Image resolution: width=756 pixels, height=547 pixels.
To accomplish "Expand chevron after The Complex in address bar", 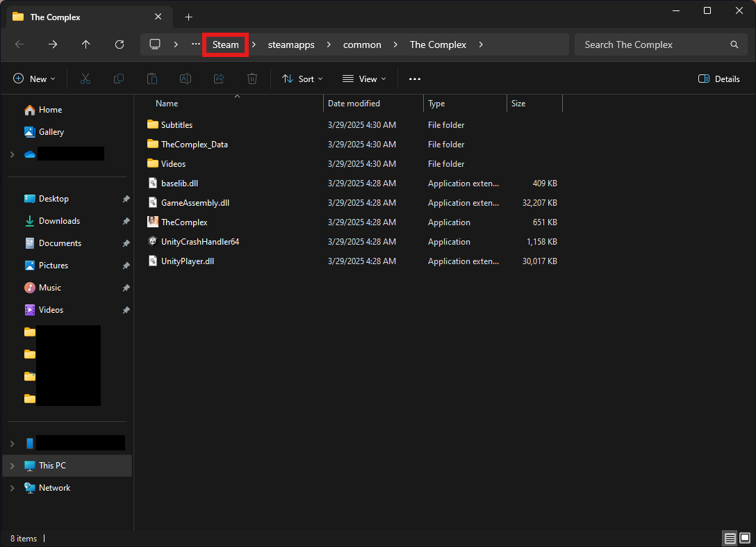I will click(x=481, y=44).
